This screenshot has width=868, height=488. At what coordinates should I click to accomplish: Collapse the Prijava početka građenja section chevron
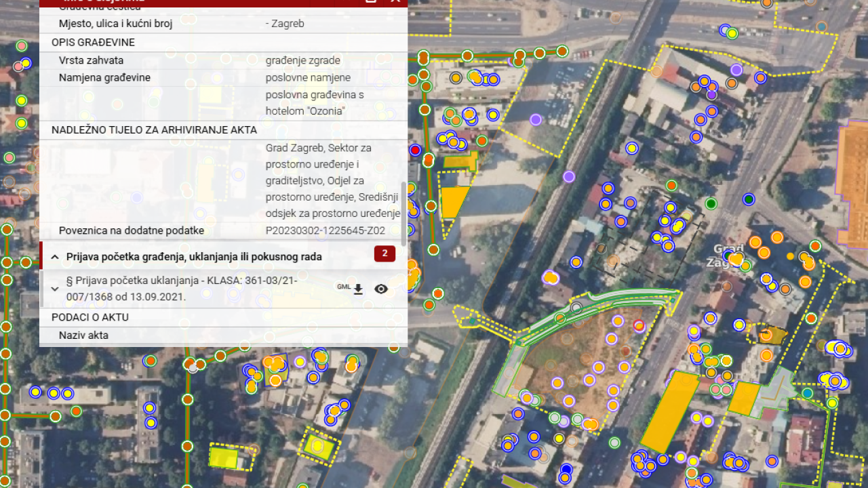coord(55,257)
